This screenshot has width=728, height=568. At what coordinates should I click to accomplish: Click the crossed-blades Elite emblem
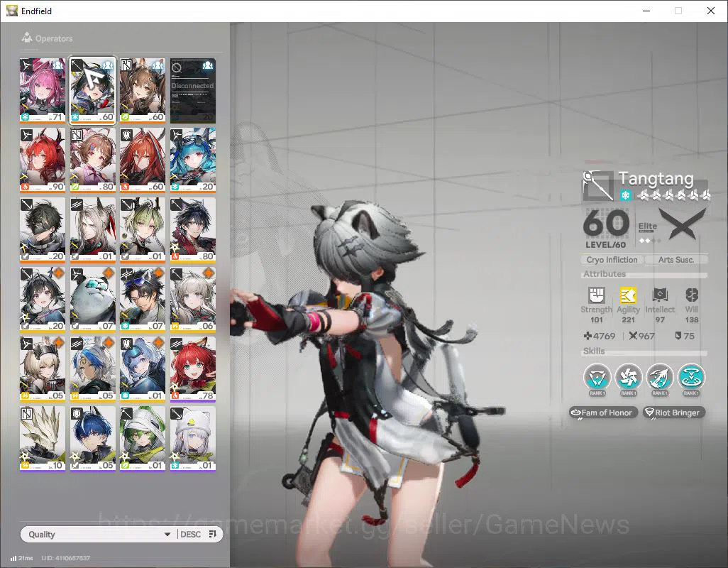click(x=683, y=224)
